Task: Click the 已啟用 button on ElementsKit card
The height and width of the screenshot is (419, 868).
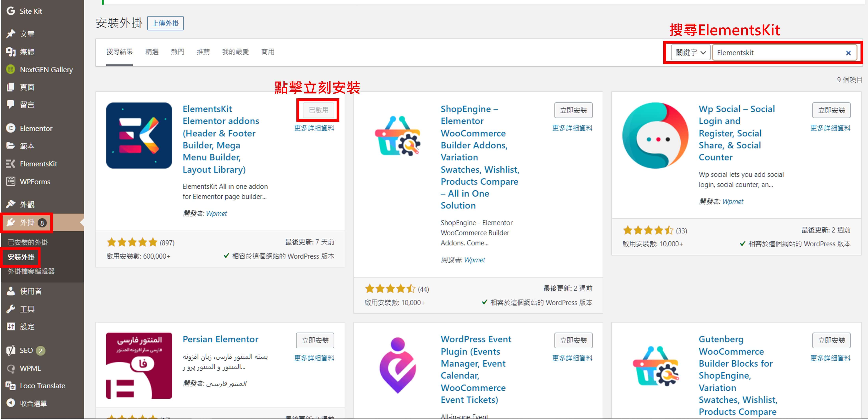Action: click(x=318, y=110)
